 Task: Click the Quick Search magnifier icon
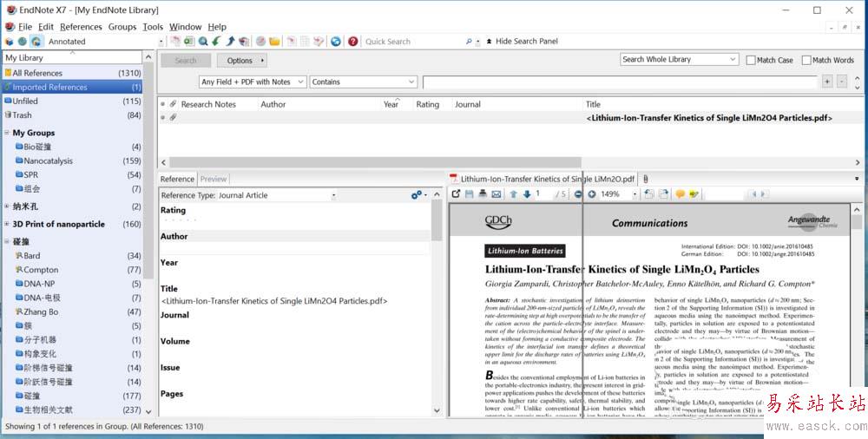(x=469, y=42)
